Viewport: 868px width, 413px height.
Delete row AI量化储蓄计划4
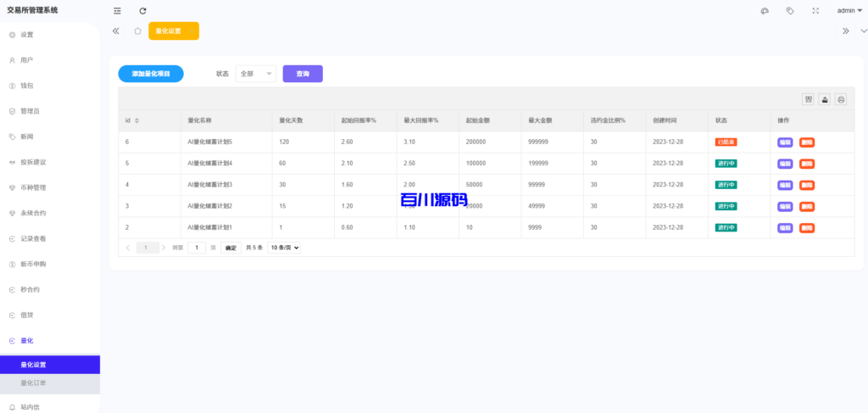[x=807, y=164]
